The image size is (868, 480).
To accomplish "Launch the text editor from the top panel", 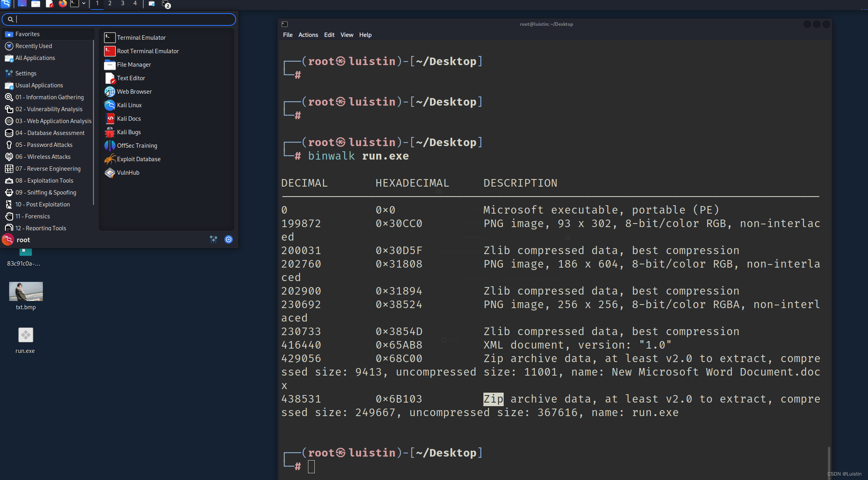I will [x=49, y=4].
